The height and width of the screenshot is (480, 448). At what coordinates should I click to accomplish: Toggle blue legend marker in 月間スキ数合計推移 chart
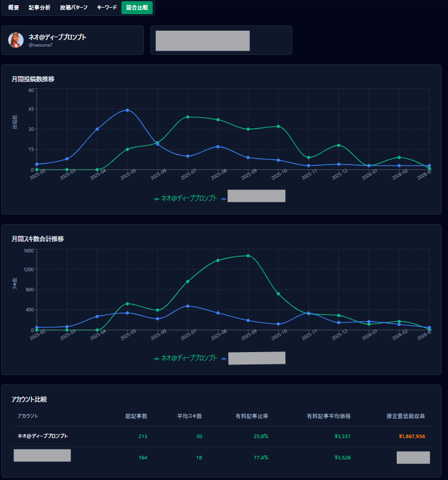(224, 359)
